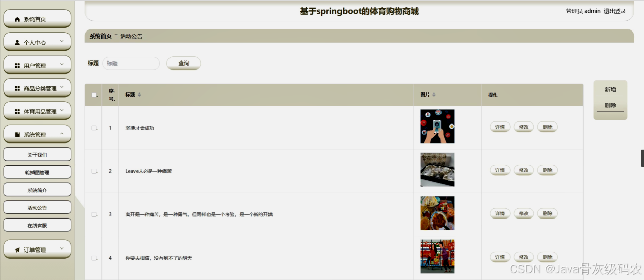Click the 查询 search button
644x280 pixels.
point(184,64)
